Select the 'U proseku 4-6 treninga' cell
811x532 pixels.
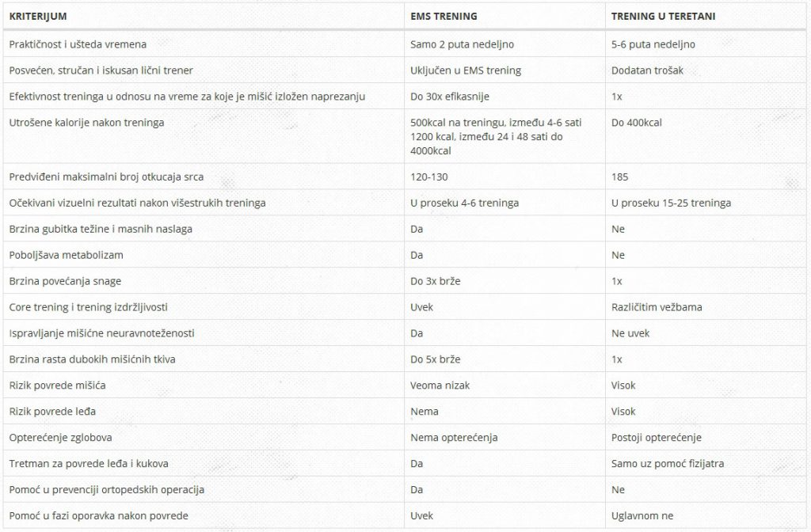pos(464,203)
